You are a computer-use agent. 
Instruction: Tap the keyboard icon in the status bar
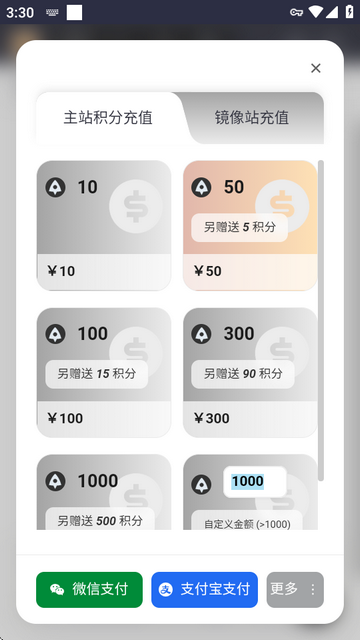52,13
